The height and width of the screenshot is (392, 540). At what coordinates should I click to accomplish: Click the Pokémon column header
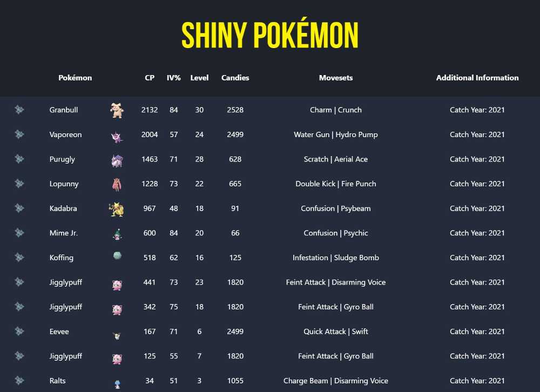pyautogui.click(x=75, y=78)
